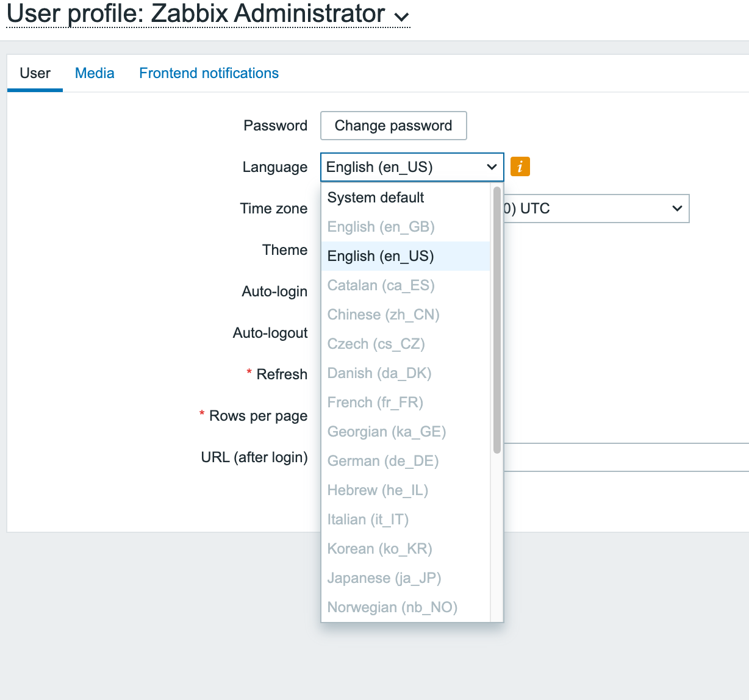Image resolution: width=749 pixels, height=700 pixels.
Task: Switch to the Media tab
Action: tap(95, 73)
